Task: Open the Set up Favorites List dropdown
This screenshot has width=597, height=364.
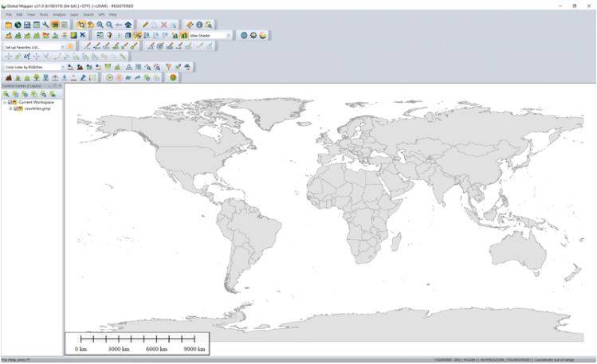Action: coord(62,46)
